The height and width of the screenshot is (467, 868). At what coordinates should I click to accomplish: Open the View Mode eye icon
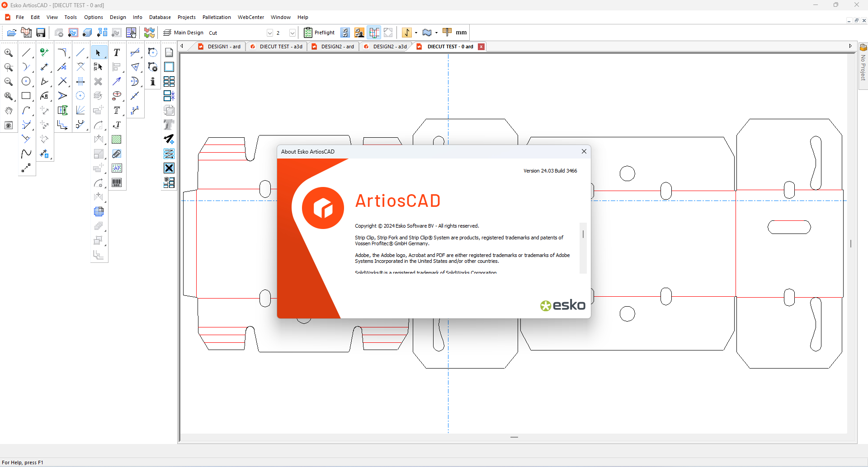coord(9,125)
